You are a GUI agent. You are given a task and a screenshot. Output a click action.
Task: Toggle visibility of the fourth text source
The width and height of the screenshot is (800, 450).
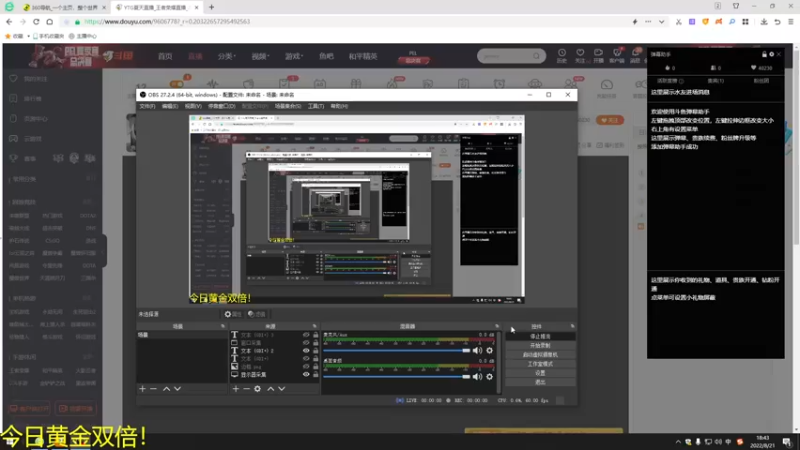coord(306,358)
